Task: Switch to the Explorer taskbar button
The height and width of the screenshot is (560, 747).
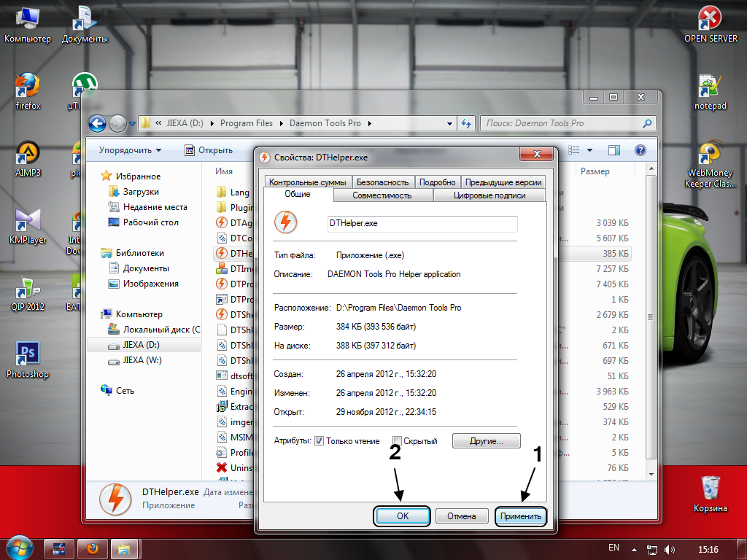Action: coord(124,550)
